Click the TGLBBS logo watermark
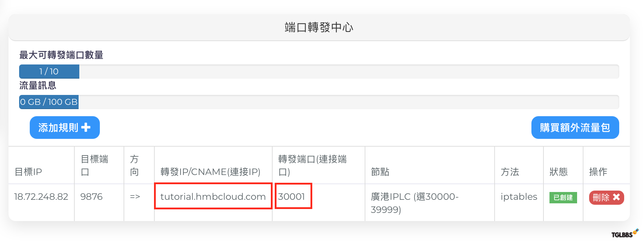Image resolution: width=644 pixels, height=243 pixels. pos(625,233)
